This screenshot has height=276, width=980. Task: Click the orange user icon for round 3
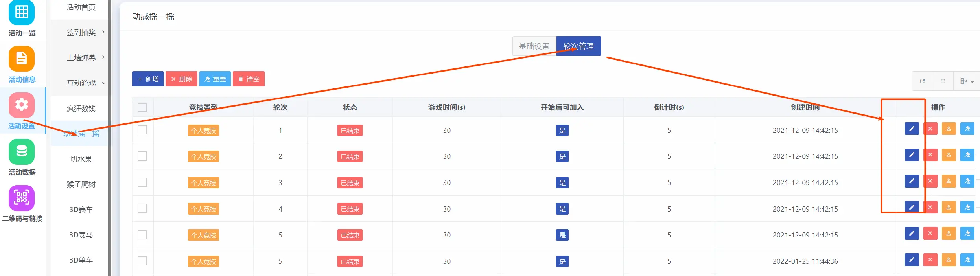point(949,181)
